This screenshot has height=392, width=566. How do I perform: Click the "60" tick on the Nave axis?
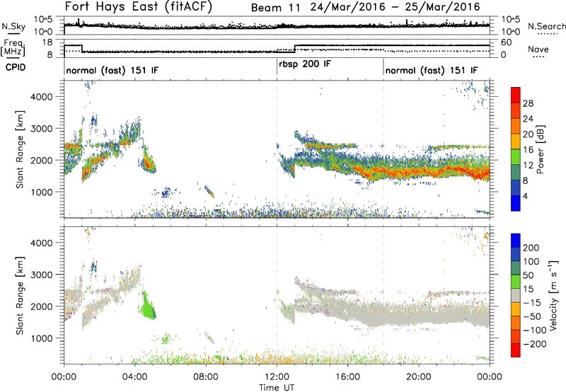[x=506, y=42]
